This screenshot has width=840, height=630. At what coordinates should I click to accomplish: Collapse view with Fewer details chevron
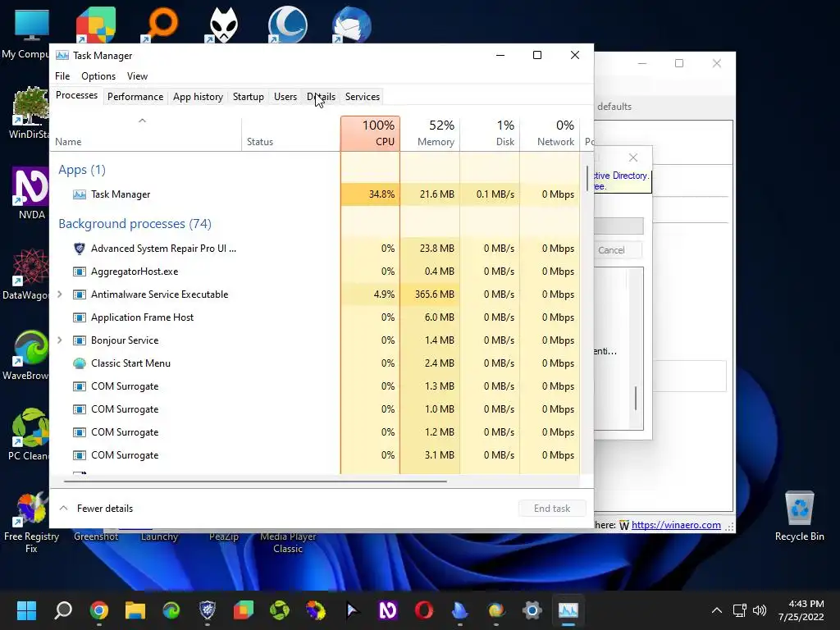(x=63, y=508)
